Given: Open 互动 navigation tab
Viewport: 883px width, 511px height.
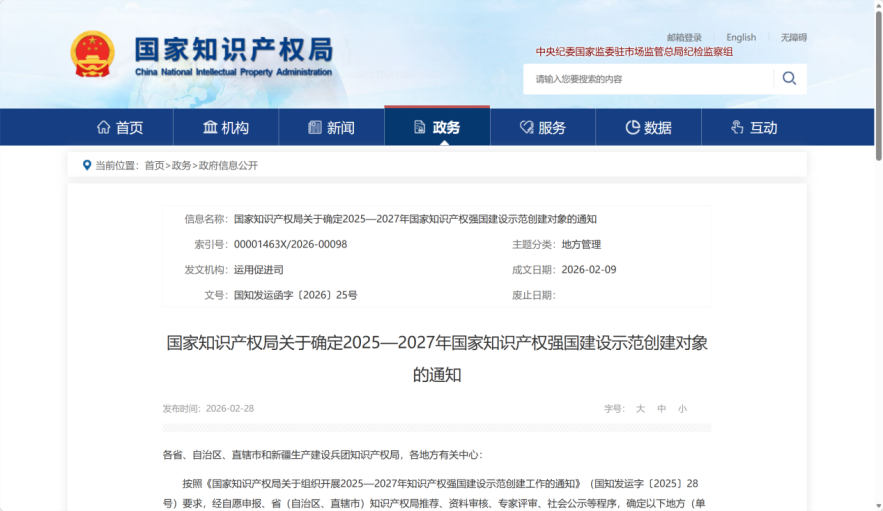Looking at the screenshot, I should point(753,127).
